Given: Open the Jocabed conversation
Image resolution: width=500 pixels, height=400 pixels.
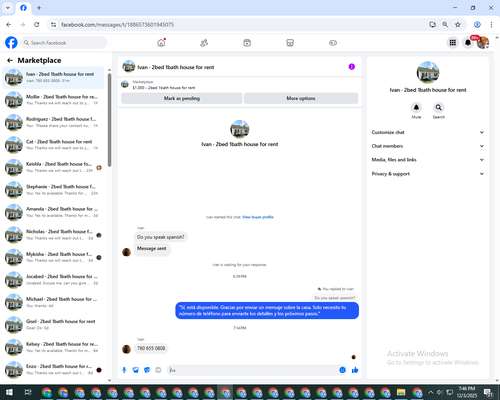Looking at the screenshot, I should (x=53, y=280).
